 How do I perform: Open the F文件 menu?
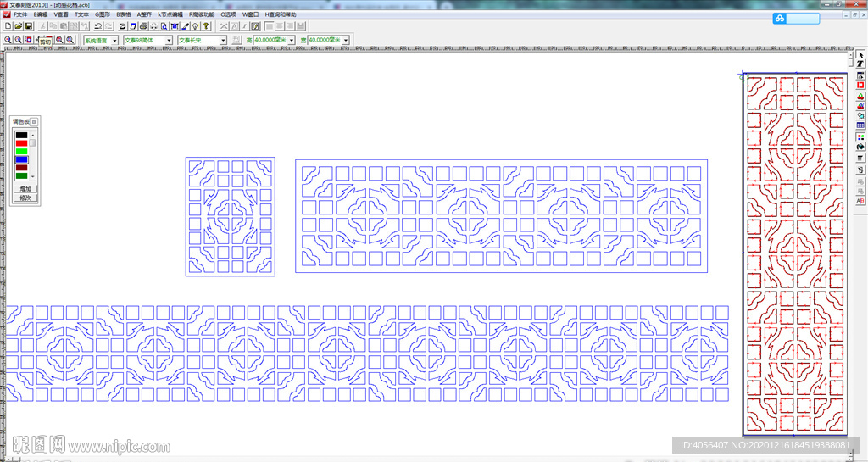20,14
